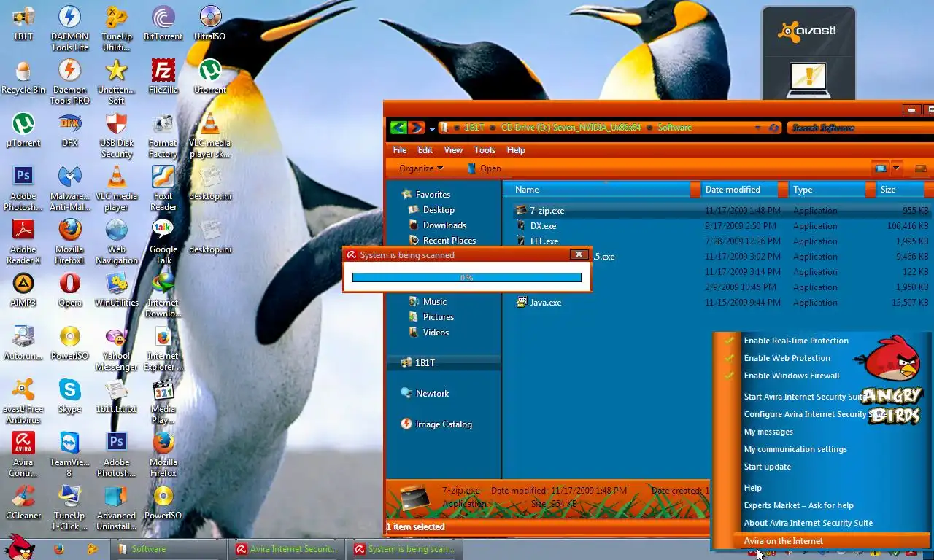Choose Start update in Avira menu
The width and height of the screenshot is (934, 560).
point(767,467)
